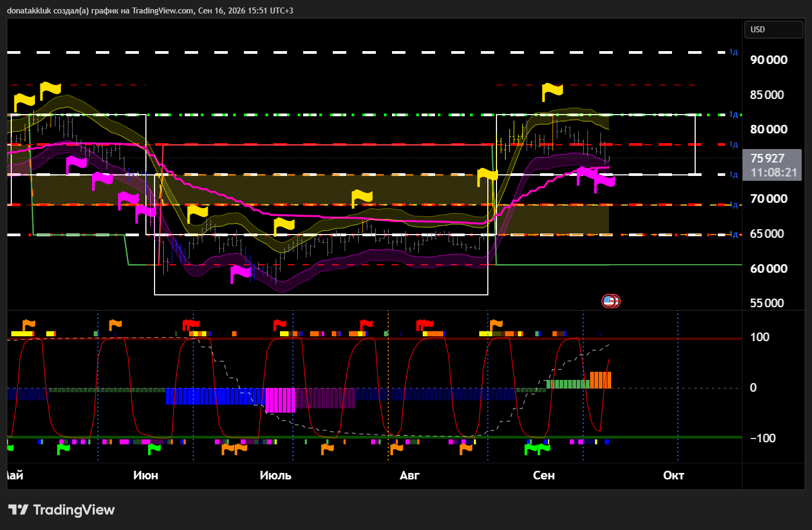
Task: Click red flag above oscillator in early July
Action: point(279,325)
